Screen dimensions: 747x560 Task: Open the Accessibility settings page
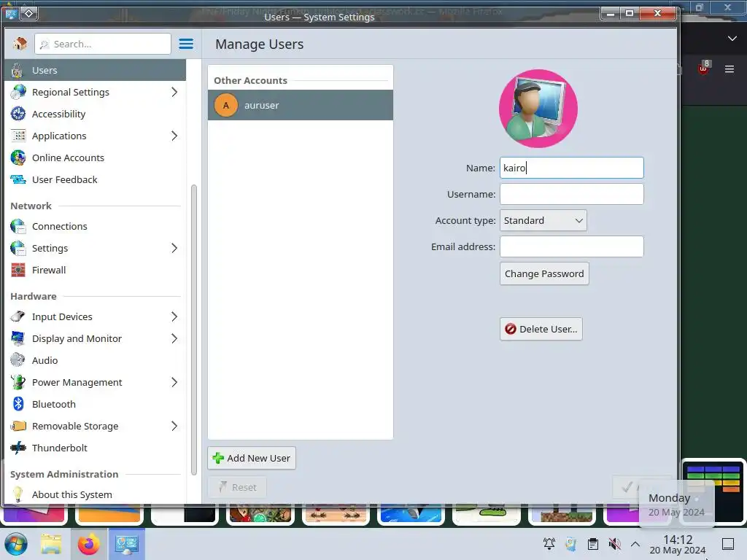(96, 114)
